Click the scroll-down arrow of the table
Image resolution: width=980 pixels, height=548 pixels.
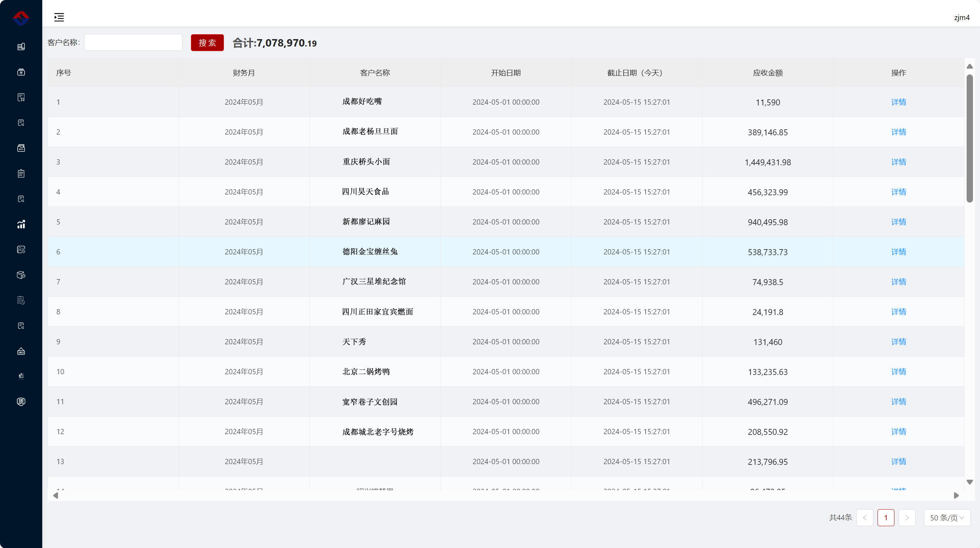coord(970,482)
